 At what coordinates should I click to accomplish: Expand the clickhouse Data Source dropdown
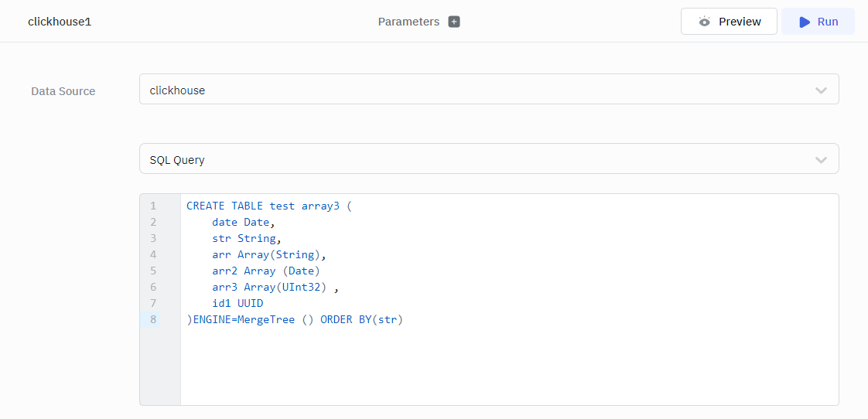[x=489, y=90]
